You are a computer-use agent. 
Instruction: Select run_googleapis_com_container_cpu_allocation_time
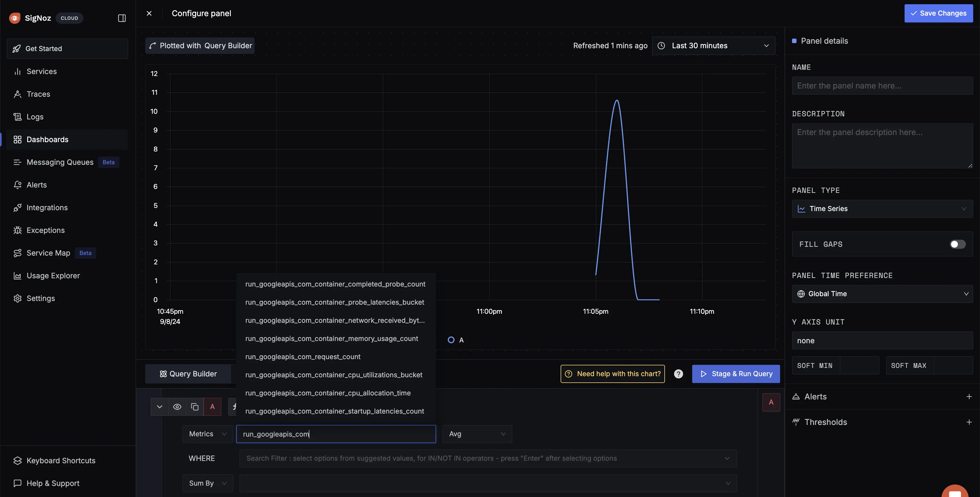(x=336, y=393)
